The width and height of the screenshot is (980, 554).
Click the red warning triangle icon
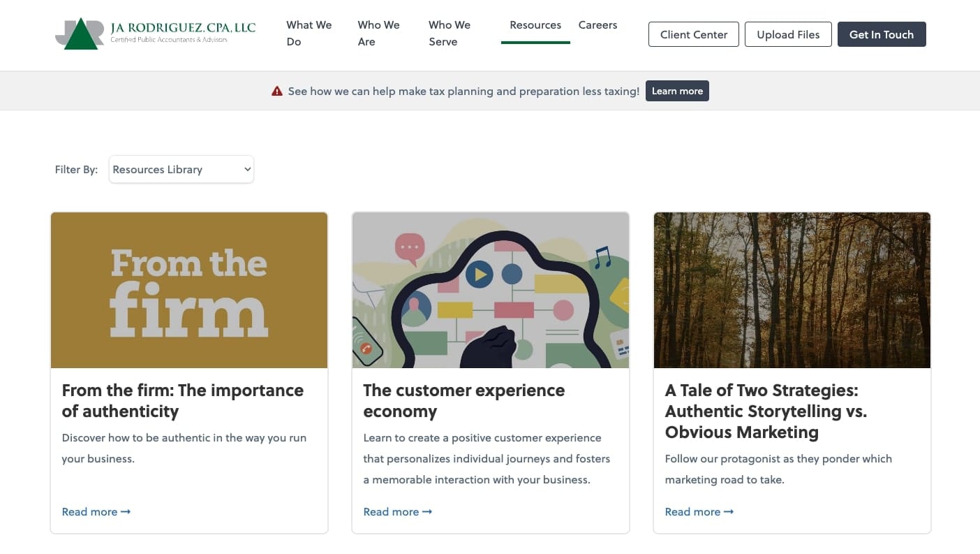(277, 92)
